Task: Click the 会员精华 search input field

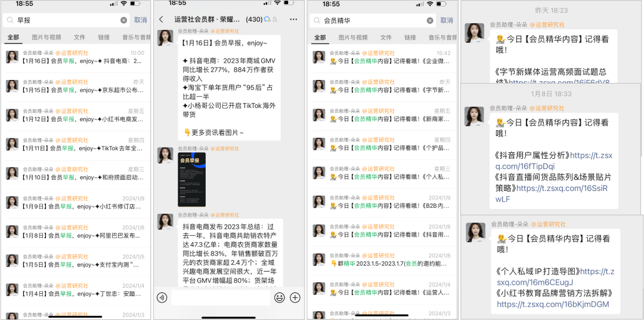Action: click(x=372, y=20)
